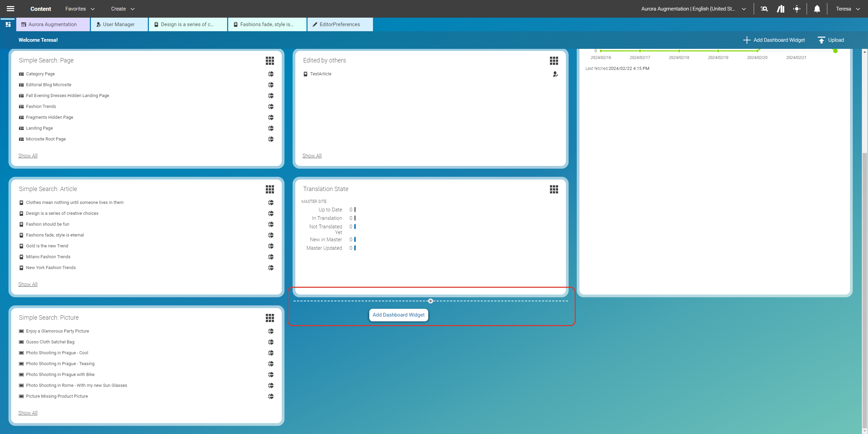Image resolution: width=868 pixels, height=434 pixels.
Task: Click the green data point at 2024/02/20
Action: 757,50
